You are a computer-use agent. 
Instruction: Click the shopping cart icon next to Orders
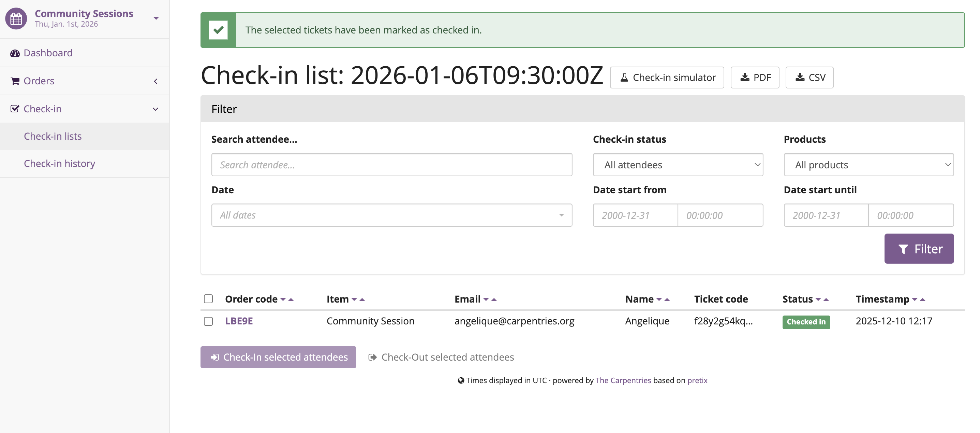pos(14,81)
